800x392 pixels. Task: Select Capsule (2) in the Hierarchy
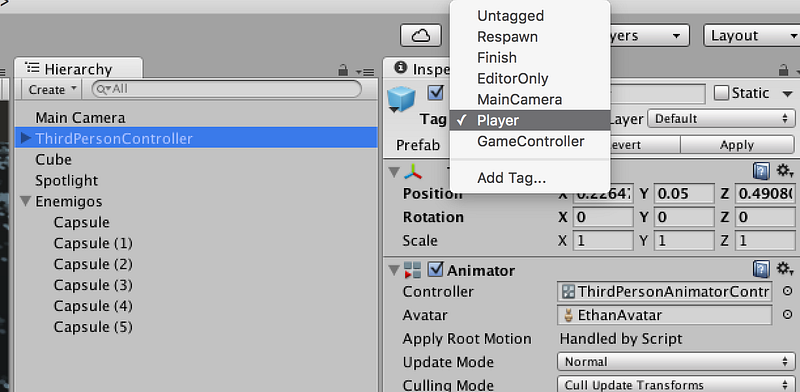coord(196,264)
